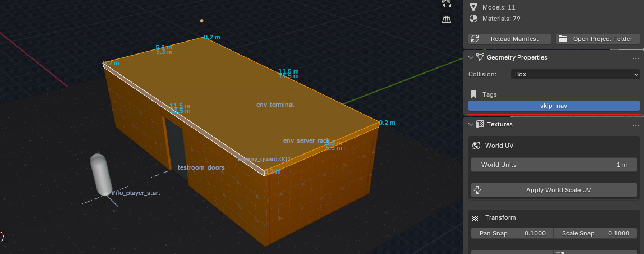
Task: Click the Scale Snap value field
Action: [596, 233]
